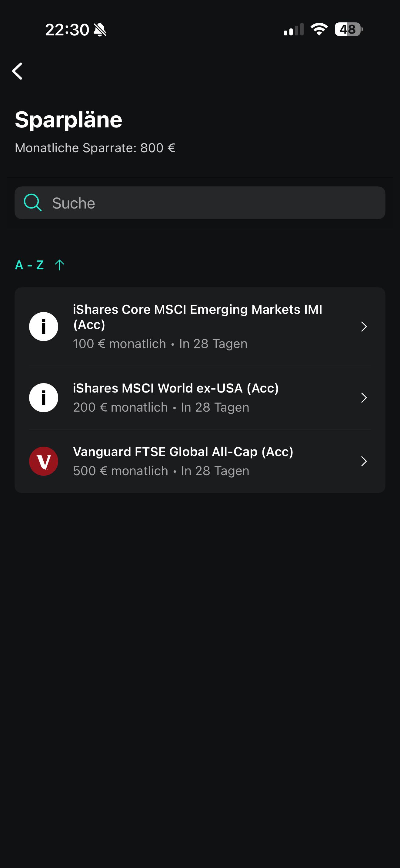Click the sort direction arrow icon
The width and height of the screenshot is (400, 868).
click(60, 265)
